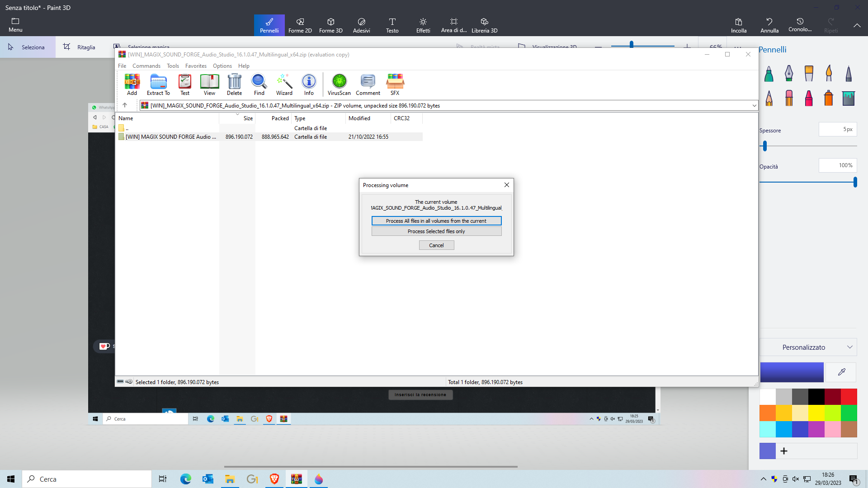The width and height of the screenshot is (868, 488).
Task: Go up one folder level in WinRAR
Action: (125, 105)
